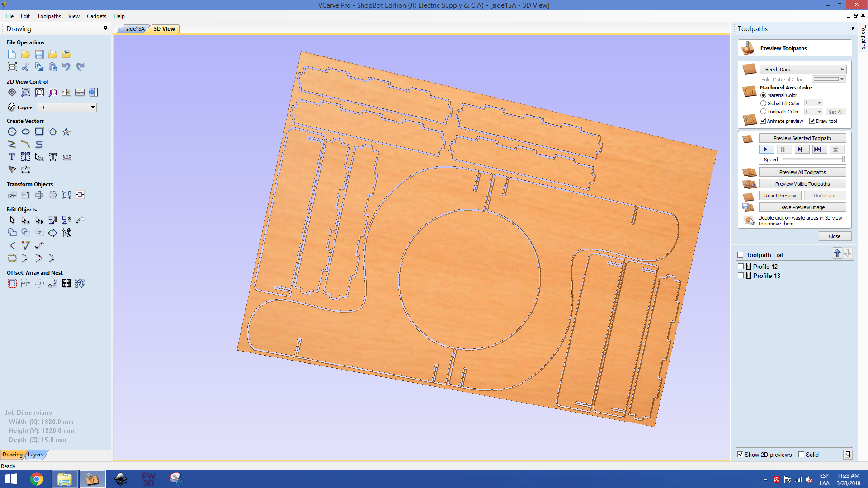Screen dimensions: 868x488
Task: Check the Profile 12 toolpath checkbox
Action: click(x=741, y=267)
